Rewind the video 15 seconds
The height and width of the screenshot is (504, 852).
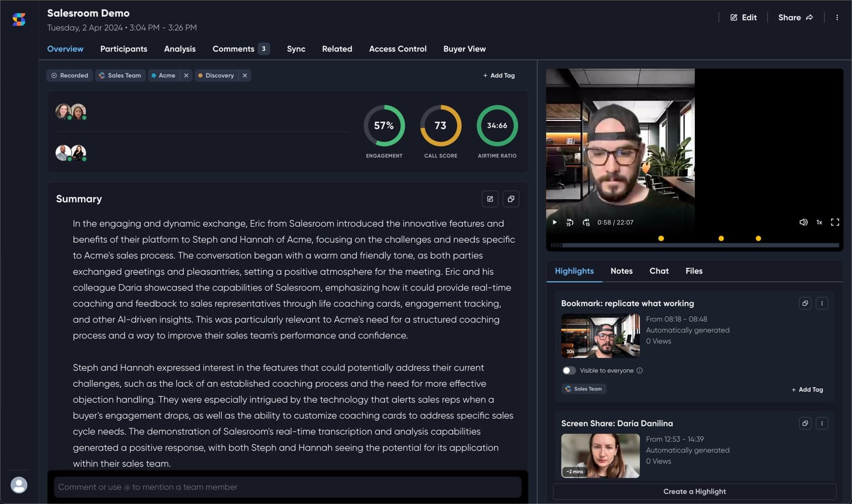click(570, 222)
